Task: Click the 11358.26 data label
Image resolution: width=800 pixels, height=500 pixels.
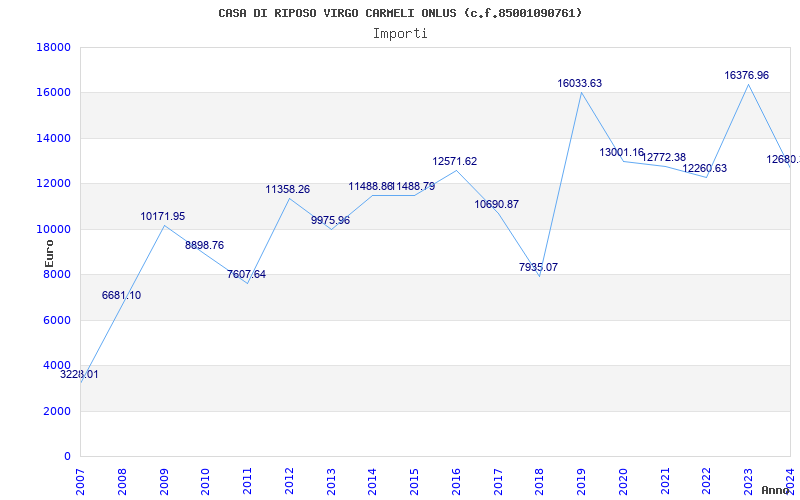Action: click(x=288, y=189)
